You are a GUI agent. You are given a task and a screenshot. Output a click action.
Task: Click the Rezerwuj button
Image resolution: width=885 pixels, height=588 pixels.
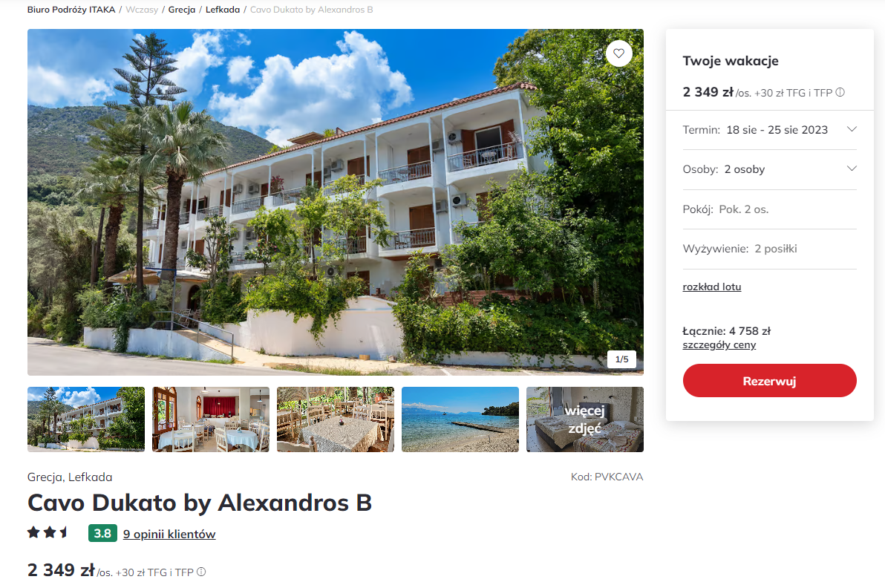point(769,381)
